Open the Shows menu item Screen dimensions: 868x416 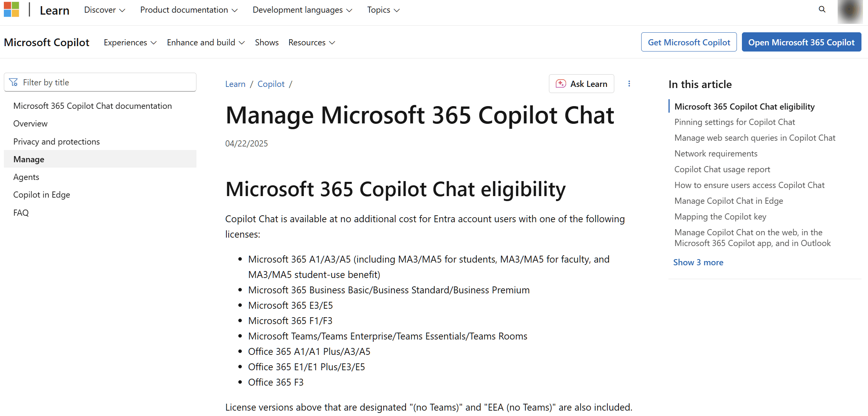266,42
